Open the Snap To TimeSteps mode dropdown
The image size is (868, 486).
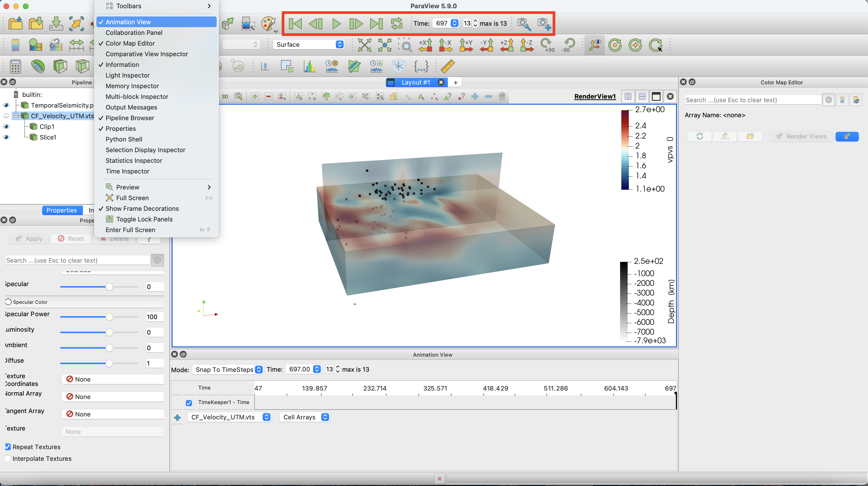[228, 369]
